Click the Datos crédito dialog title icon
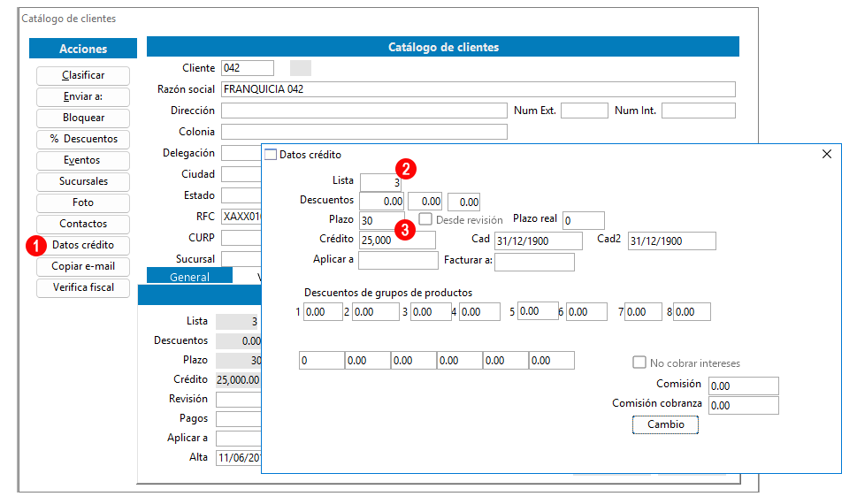Screen dimensions: 857x504 [x=271, y=155]
